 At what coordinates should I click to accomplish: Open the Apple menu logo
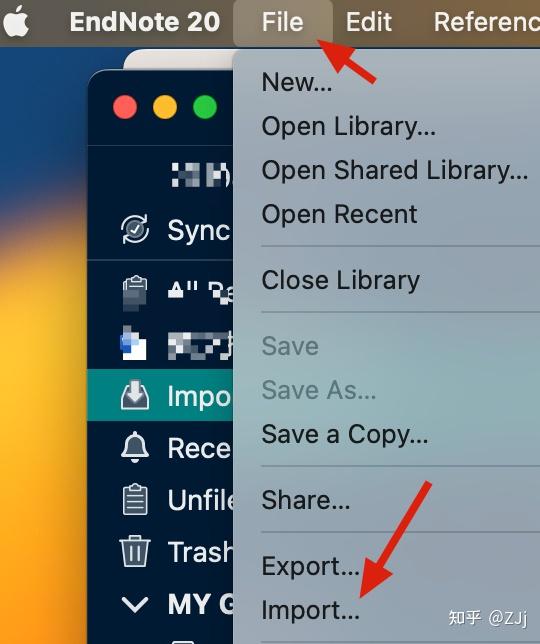pyautogui.click(x=16, y=21)
